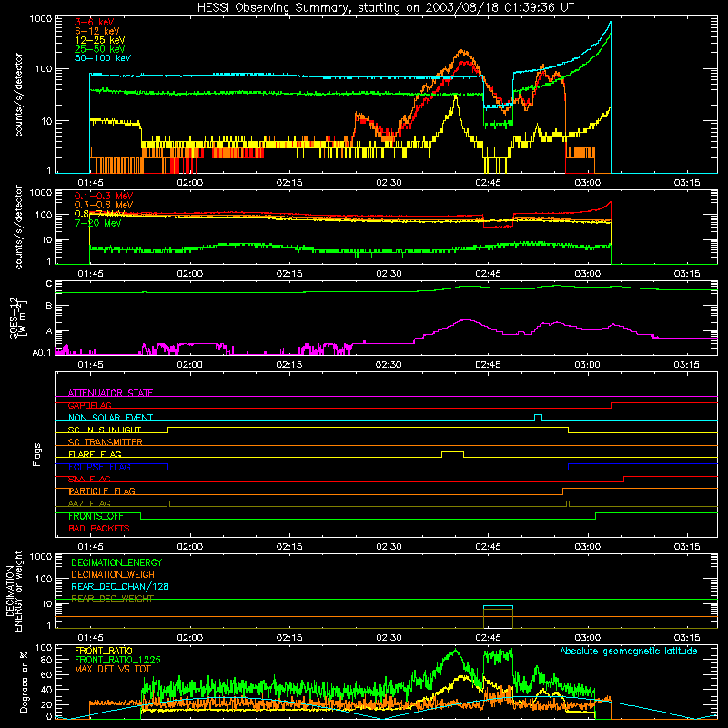Click the MAX_DET_VS_TOT legend label

click(x=113, y=670)
